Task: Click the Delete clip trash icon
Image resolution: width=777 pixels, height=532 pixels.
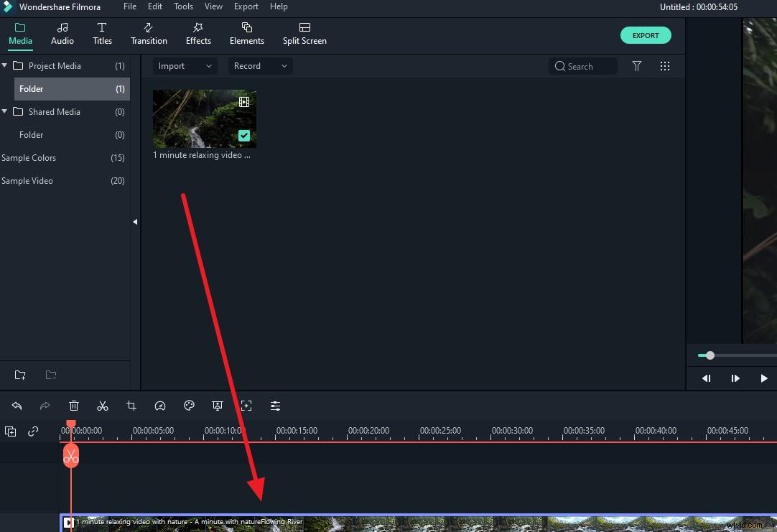Action: pos(73,406)
